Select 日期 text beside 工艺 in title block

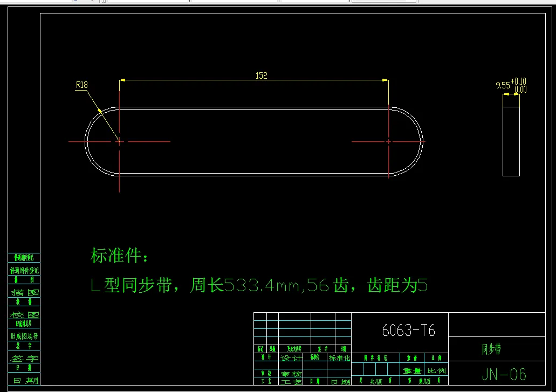point(340,382)
